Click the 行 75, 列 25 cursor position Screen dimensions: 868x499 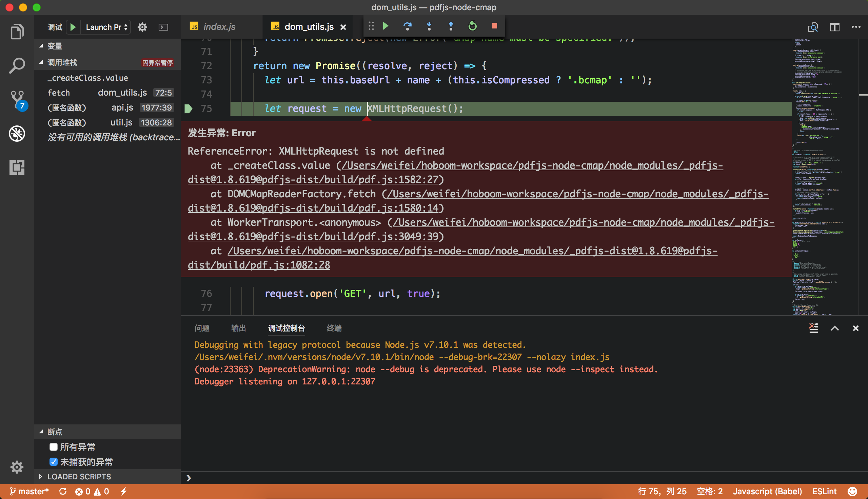pyautogui.click(x=662, y=492)
